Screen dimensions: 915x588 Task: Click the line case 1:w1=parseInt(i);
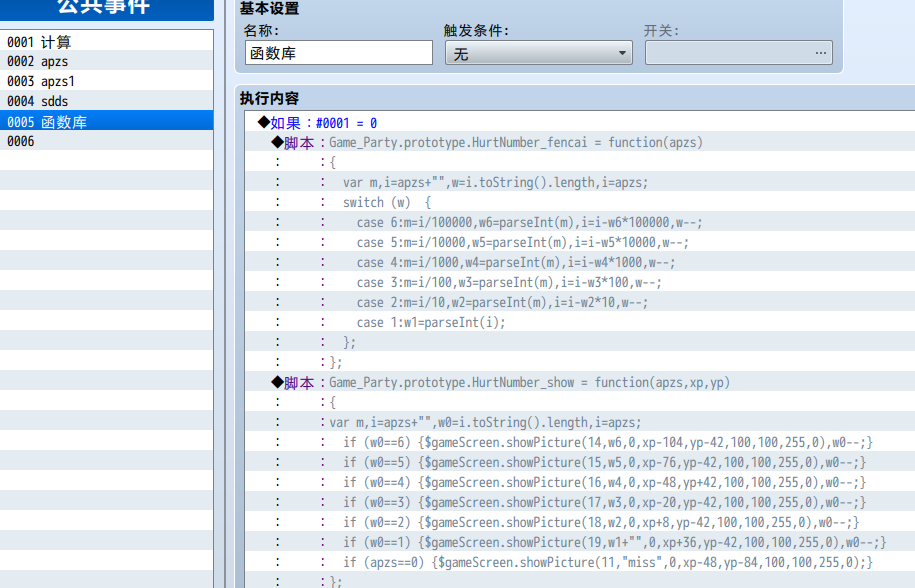580,323
